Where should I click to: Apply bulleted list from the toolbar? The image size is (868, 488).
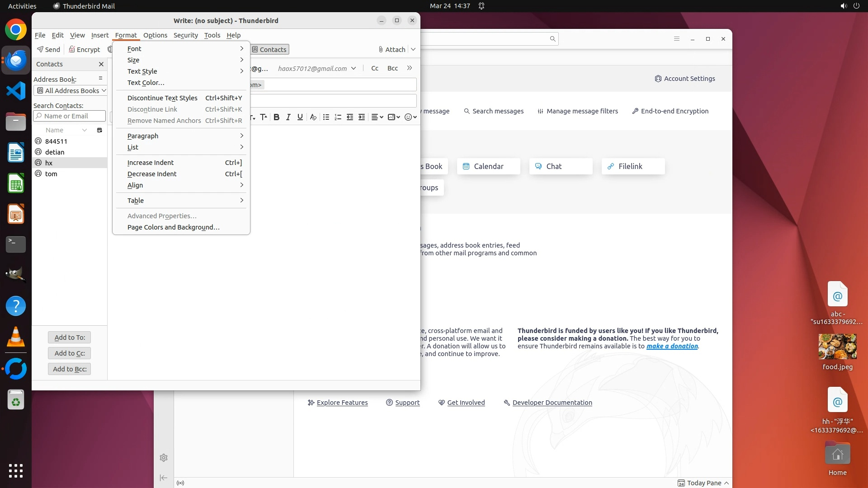pyautogui.click(x=326, y=117)
